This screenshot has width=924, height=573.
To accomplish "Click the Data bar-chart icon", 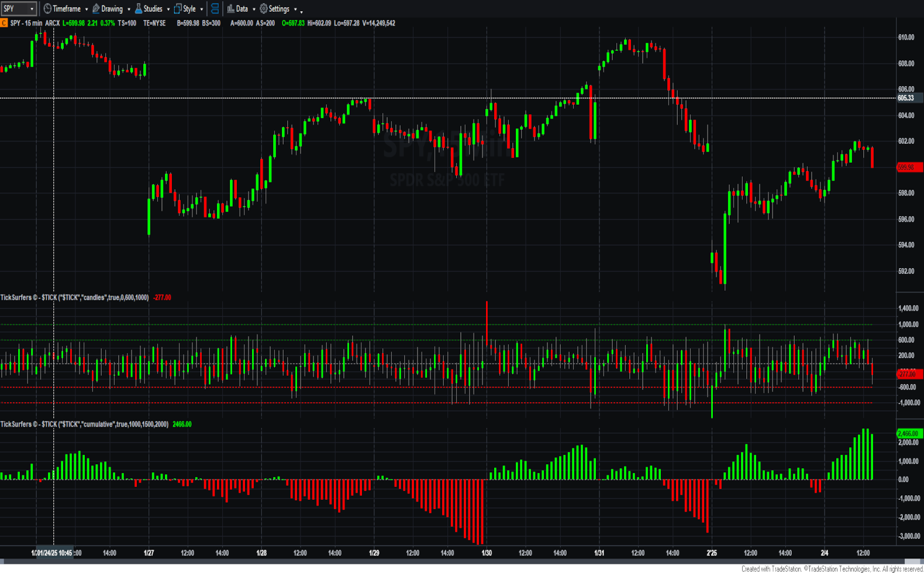I will [230, 9].
